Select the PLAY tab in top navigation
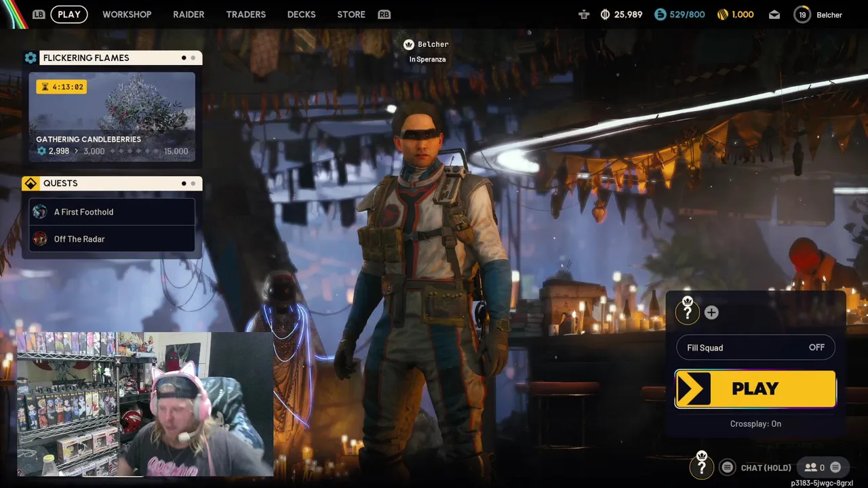The width and height of the screenshot is (868, 488). (x=69, y=14)
